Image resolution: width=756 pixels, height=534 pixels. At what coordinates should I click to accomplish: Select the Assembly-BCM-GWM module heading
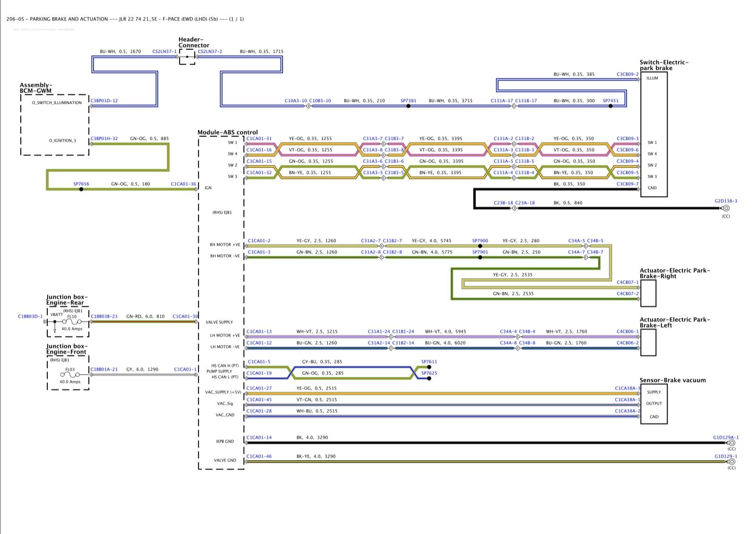36,88
